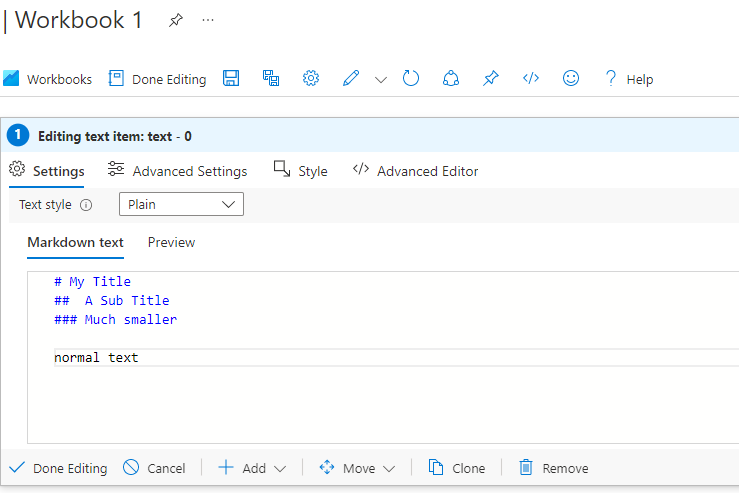Switch to the Advanced Editor tab

[415, 171]
